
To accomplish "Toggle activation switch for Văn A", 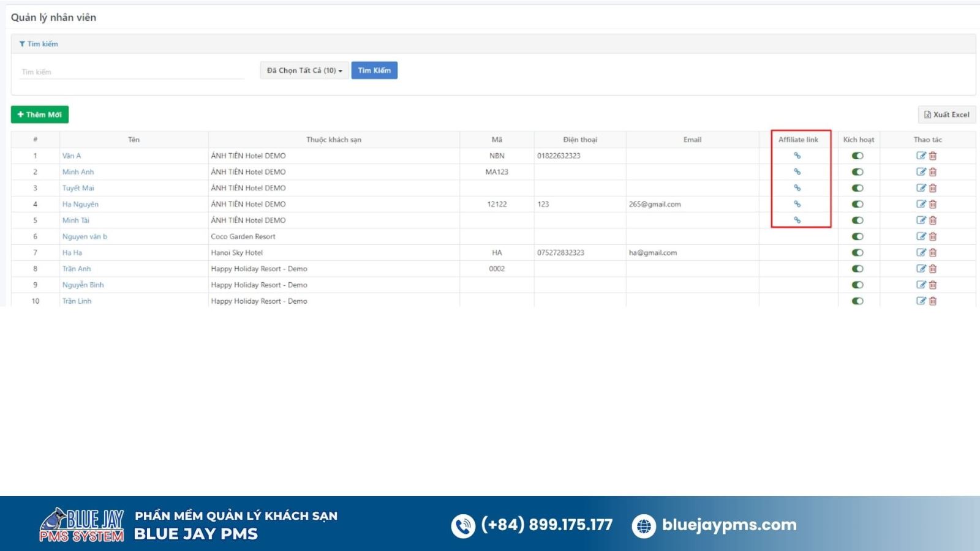I will pos(858,156).
